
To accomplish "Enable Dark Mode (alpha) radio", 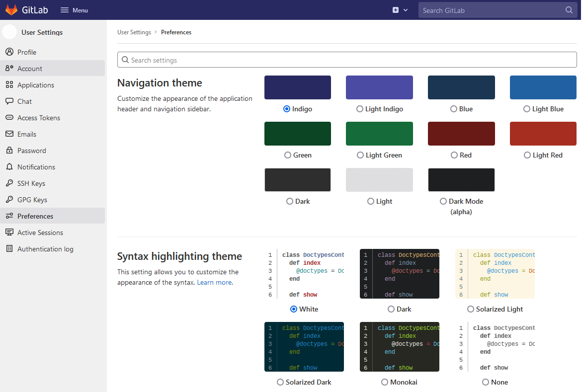I will point(443,201).
